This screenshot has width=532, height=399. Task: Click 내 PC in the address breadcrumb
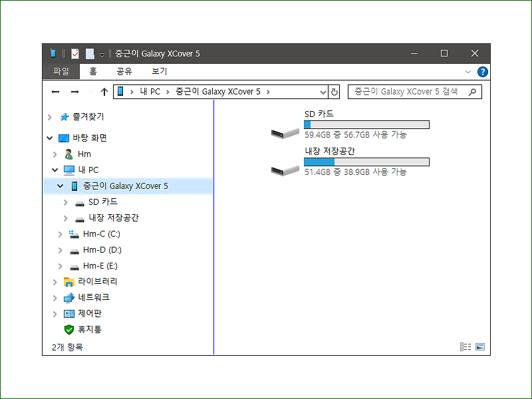(150, 92)
